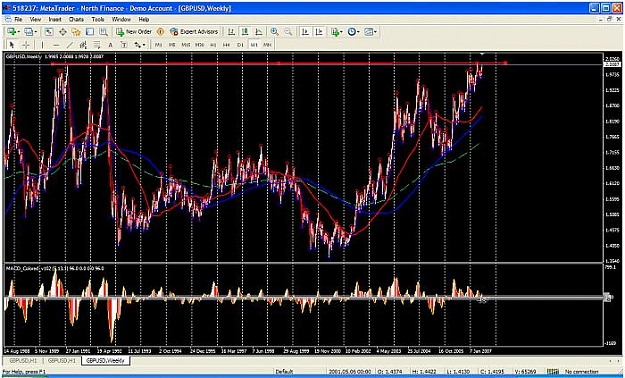Click the 'O: 1.4374' open price value
This screenshot has height=378, width=625.
[389, 372]
